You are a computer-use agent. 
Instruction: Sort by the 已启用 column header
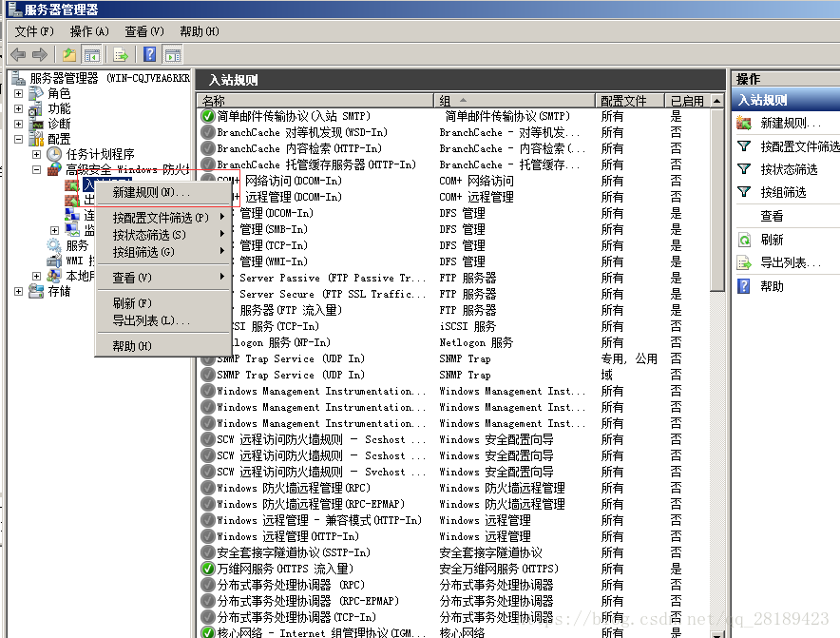pos(687,101)
